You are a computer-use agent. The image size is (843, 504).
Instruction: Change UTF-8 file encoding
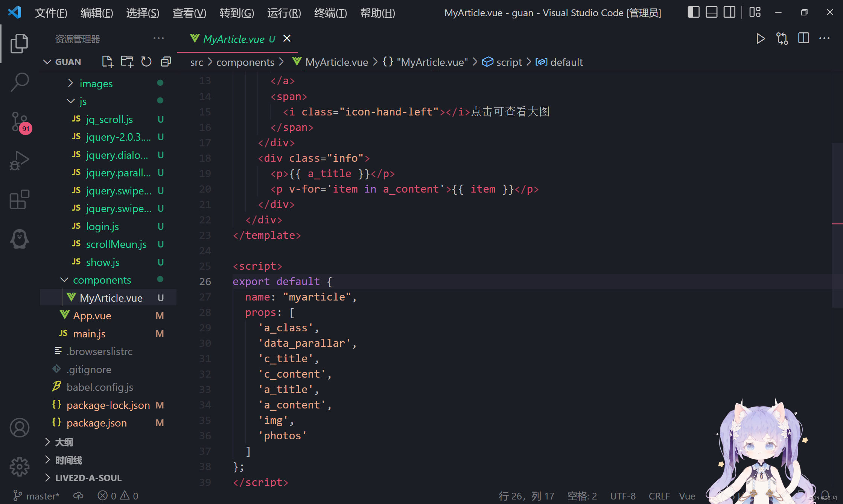(623, 496)
